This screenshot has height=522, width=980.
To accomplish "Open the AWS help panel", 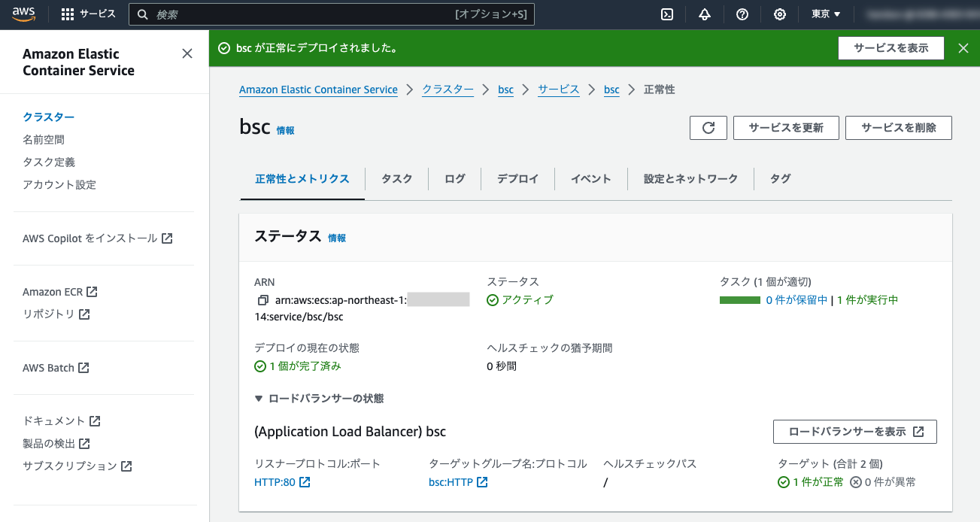I will point(742,14).
